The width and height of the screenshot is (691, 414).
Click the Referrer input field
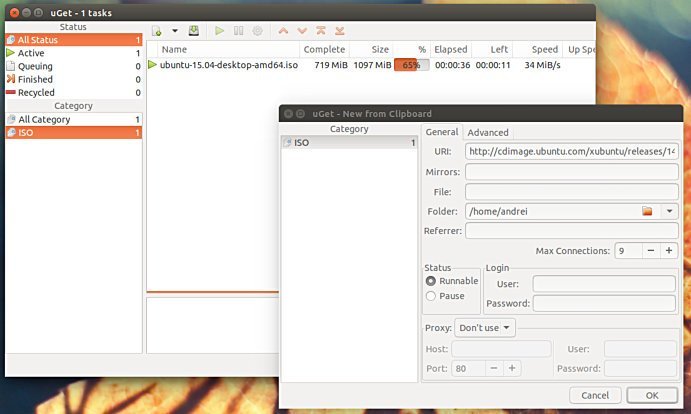tap(572, 231)
